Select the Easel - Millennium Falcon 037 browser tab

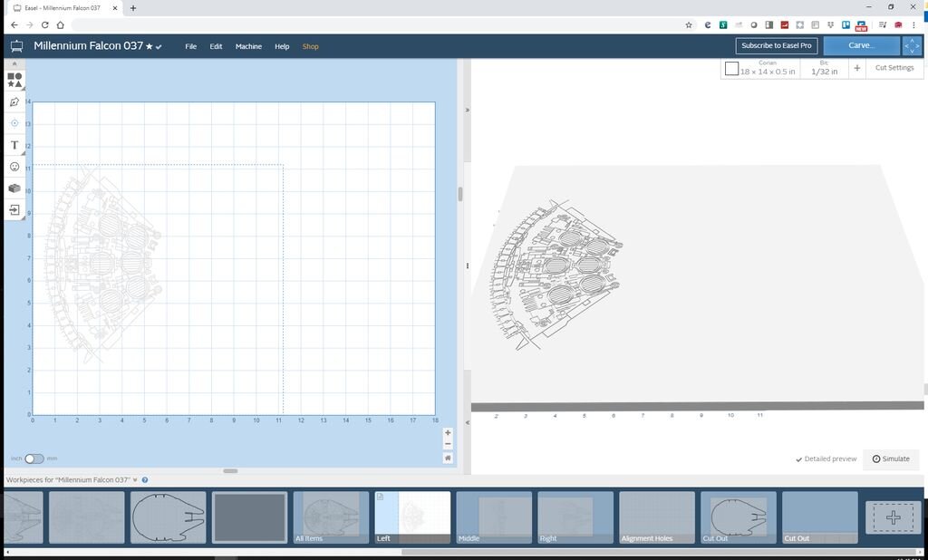coord(63,8)
